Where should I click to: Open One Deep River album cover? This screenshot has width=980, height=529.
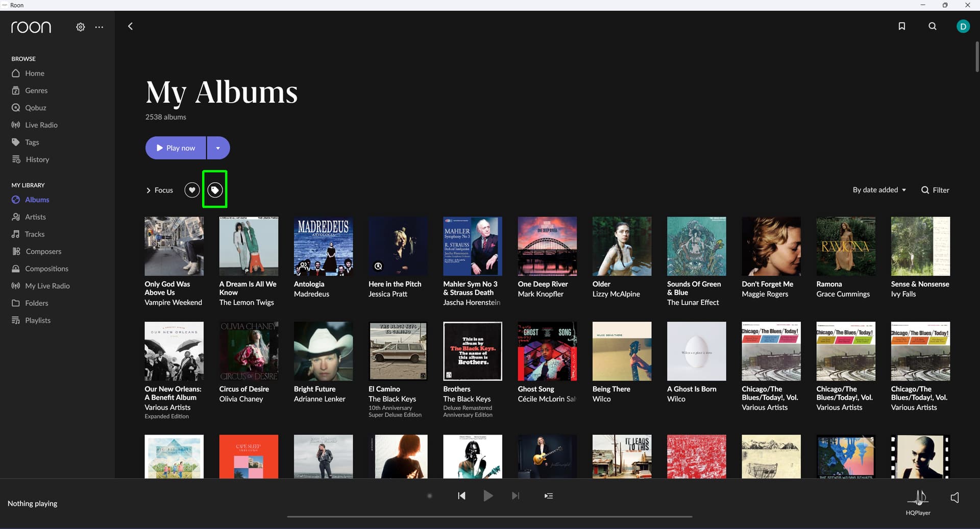547,246
